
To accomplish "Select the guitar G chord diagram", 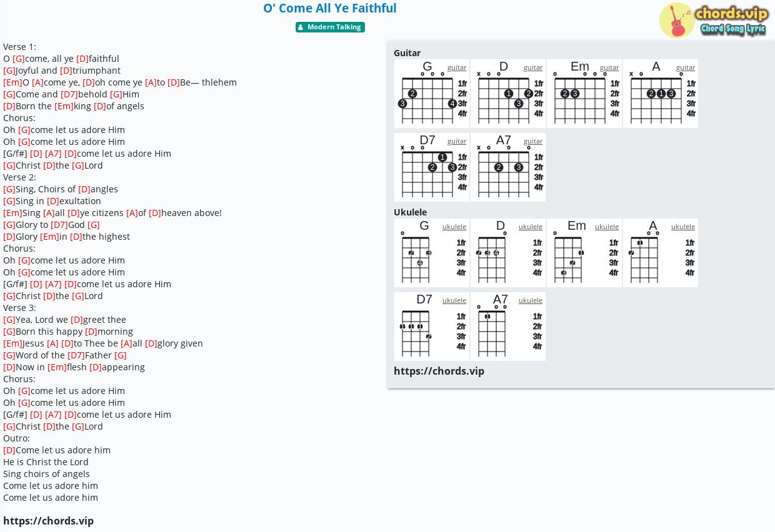I will pos(432,94).
